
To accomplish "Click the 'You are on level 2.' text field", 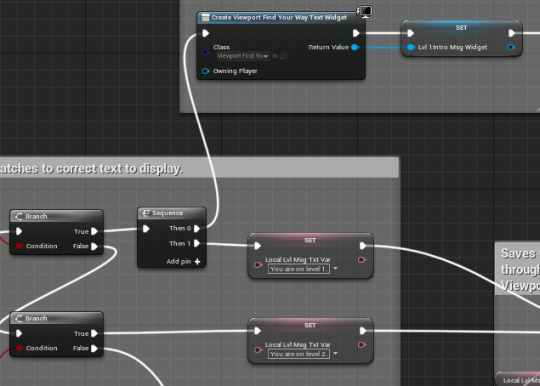I will tap(299, 354).
